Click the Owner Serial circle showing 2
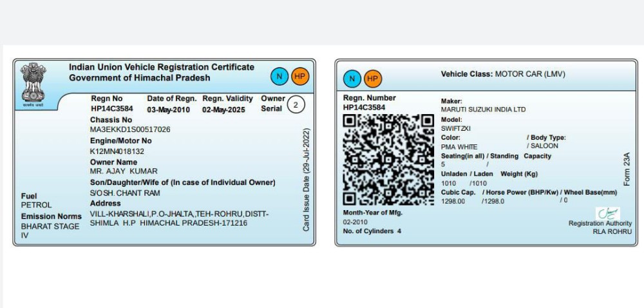Screen dimensions: 644x308 [296, 104]
